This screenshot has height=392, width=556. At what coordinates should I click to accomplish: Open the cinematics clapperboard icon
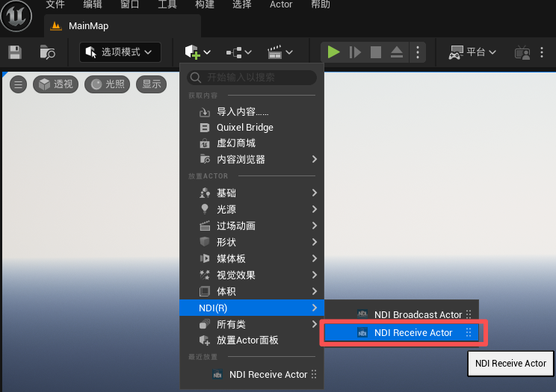click(275, 52)
